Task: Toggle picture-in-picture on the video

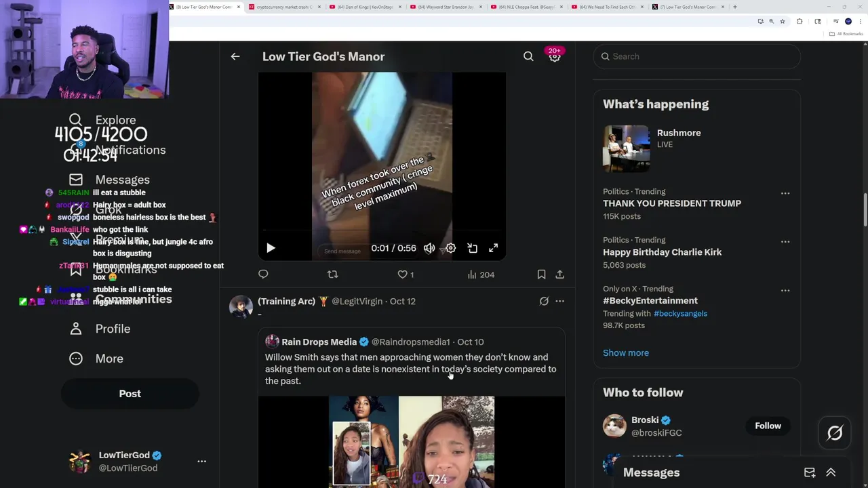Action: coord(472,248)
